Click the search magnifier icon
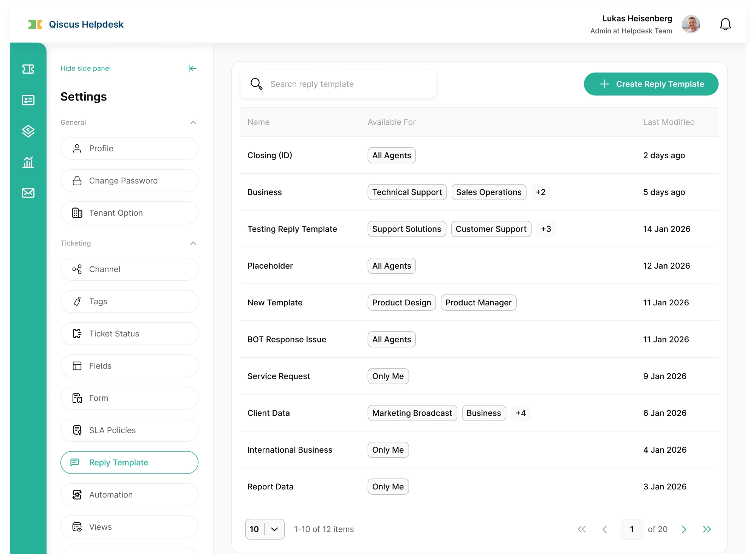756x554 pixels. point(256,84)
